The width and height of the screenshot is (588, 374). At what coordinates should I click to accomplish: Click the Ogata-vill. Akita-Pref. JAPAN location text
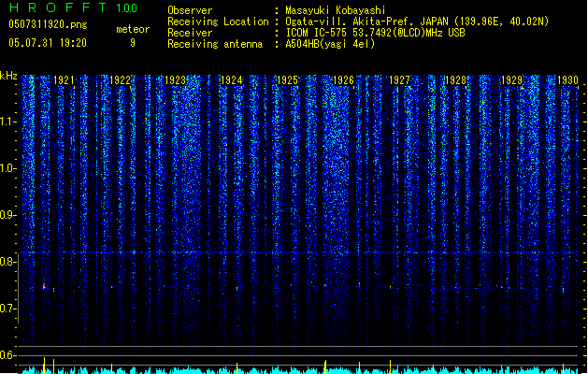(x=417, y=22)
